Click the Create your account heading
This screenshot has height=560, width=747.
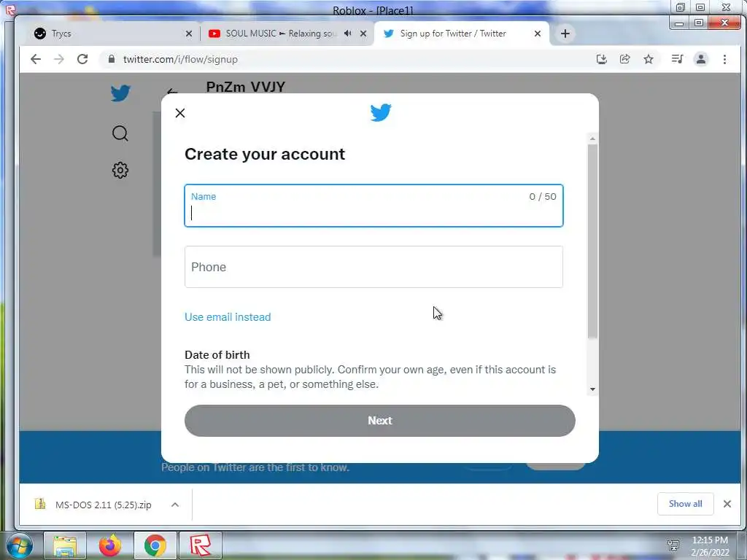click(265, 155)
